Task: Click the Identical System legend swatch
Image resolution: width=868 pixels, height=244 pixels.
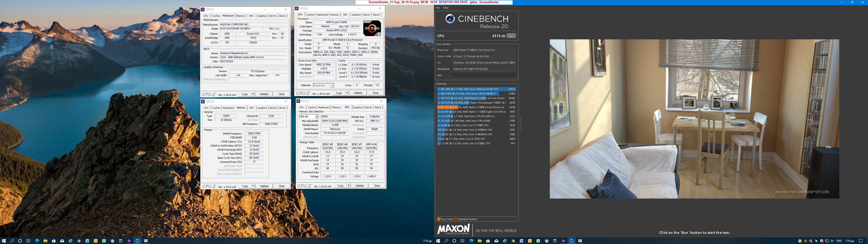Action: tap(456, 219)
